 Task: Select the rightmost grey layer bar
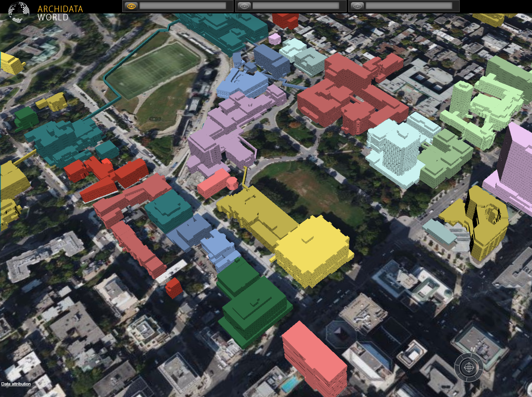[x=409, y=6]
